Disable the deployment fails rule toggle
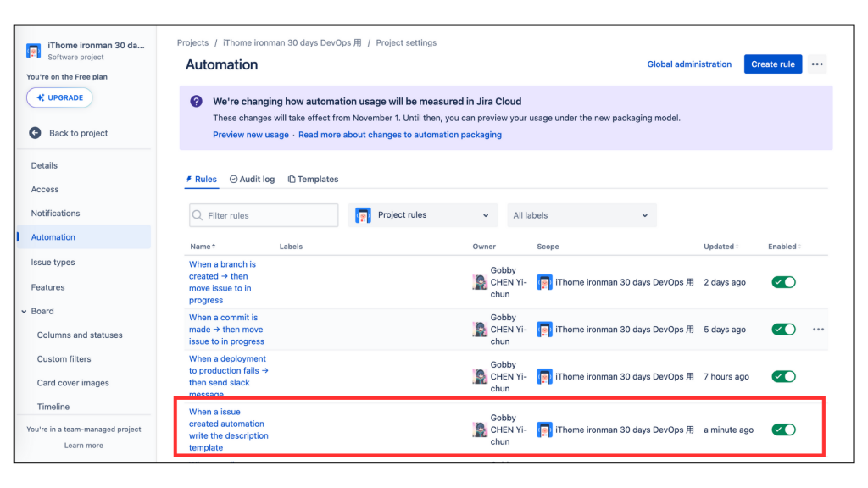 click(783, 376)
